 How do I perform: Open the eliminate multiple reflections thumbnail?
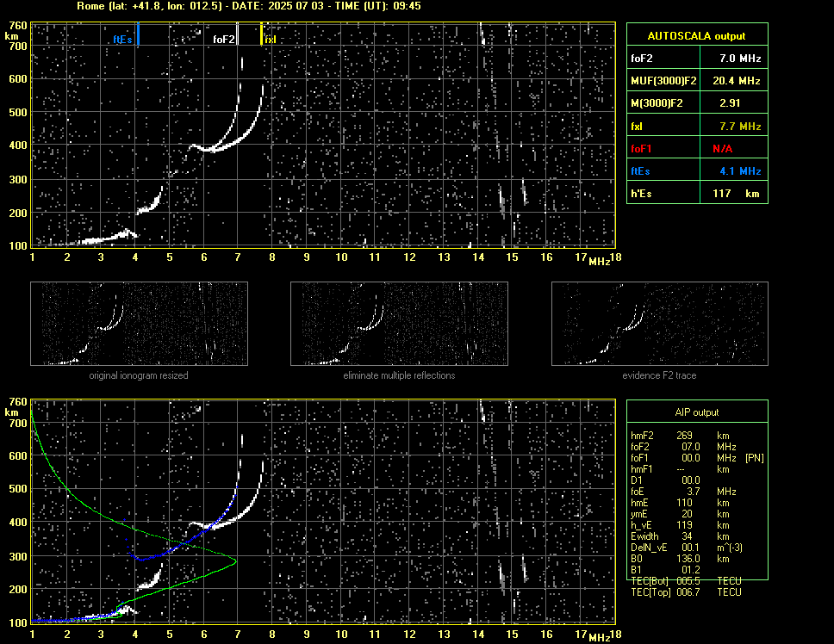pos(399,324)
